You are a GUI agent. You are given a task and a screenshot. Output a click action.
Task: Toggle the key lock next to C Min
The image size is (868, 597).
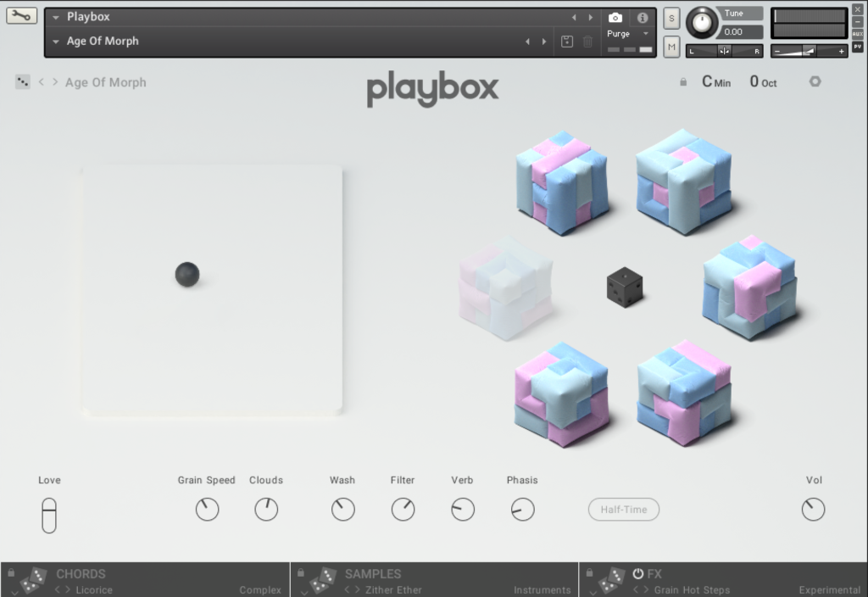[x=683, y=82]
